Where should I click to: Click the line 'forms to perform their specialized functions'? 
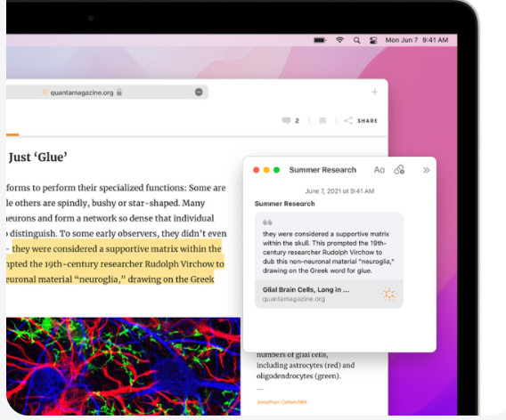(95, 188)
